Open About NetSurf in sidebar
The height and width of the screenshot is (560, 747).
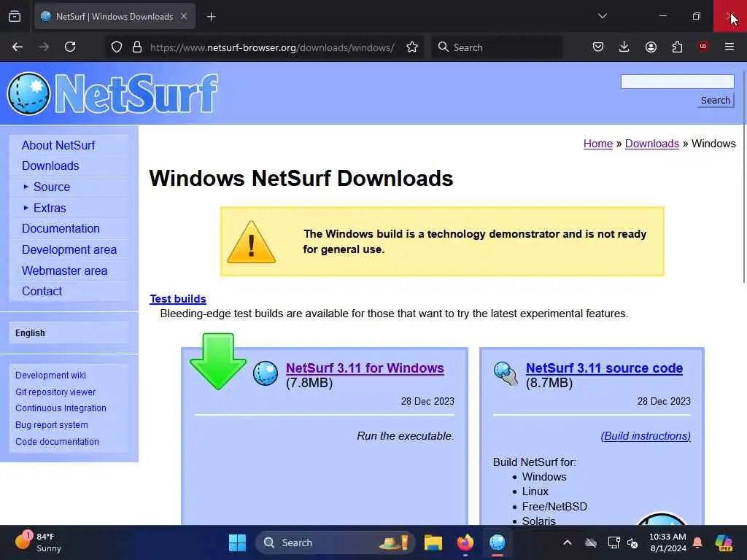[58, 145]
